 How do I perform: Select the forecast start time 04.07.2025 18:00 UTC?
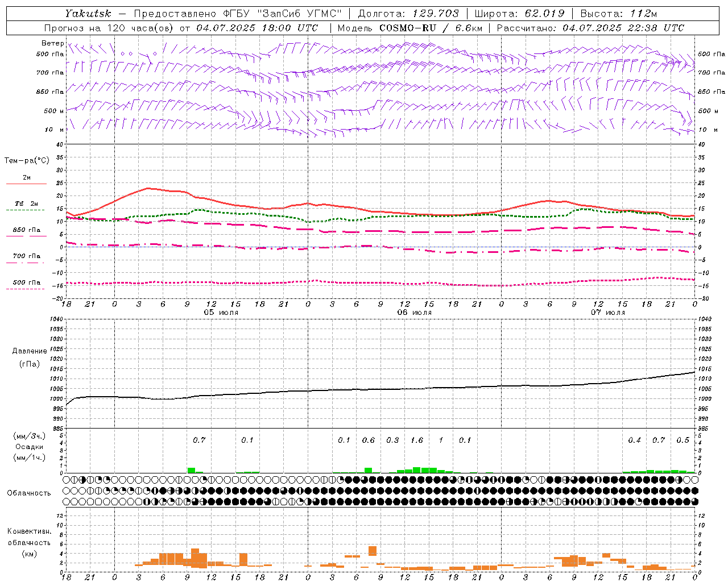257,28
